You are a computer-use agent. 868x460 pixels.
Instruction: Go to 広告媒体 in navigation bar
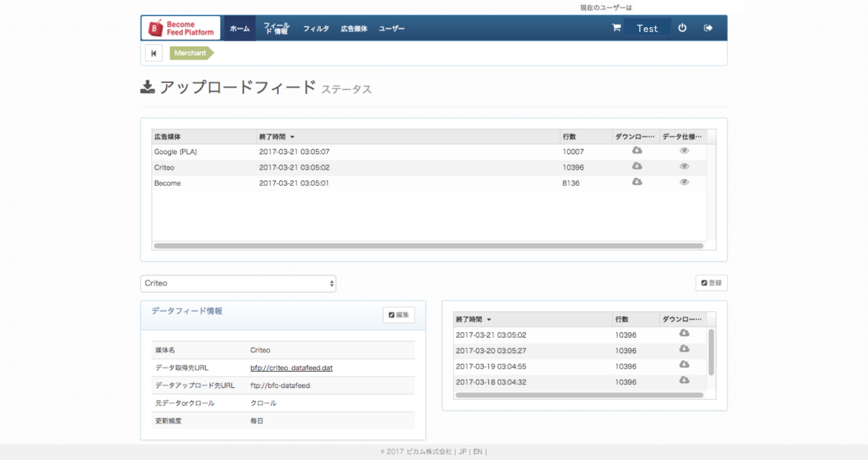354,29
